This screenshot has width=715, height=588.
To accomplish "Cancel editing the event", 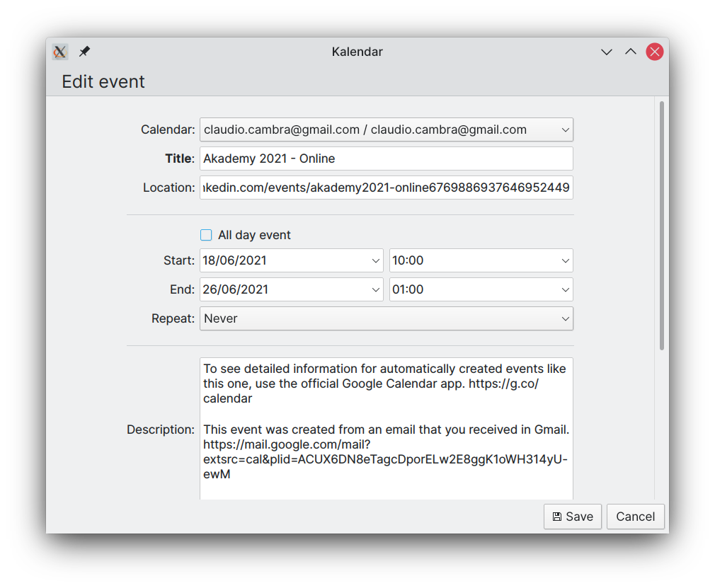I will click(635, 517).
